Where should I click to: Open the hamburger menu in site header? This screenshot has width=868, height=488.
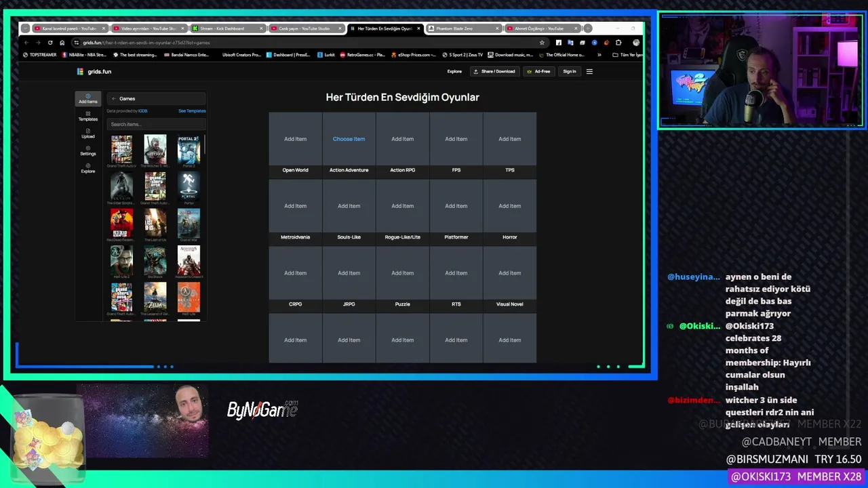pyautogui.click(x=589, y=71)
